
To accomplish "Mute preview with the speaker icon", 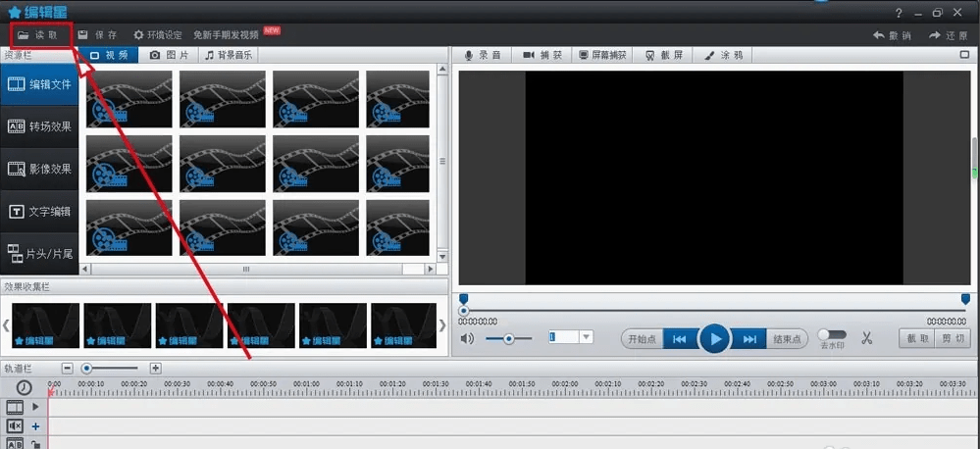I will [x=467, y=338].
